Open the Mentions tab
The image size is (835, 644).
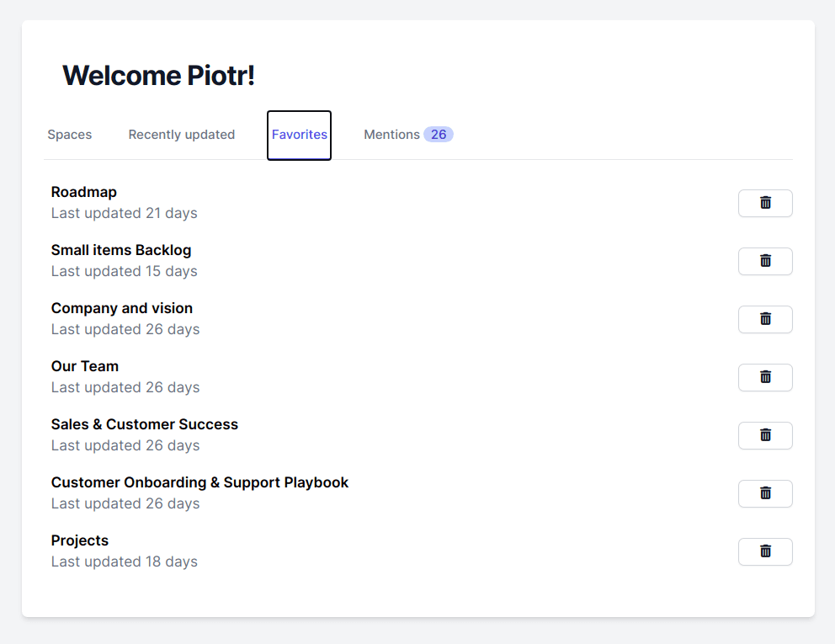coord(391,135)
